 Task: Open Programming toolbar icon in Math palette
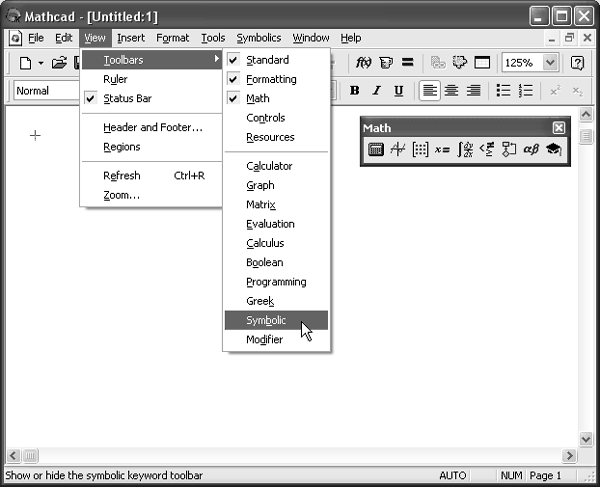coord(509,149)
